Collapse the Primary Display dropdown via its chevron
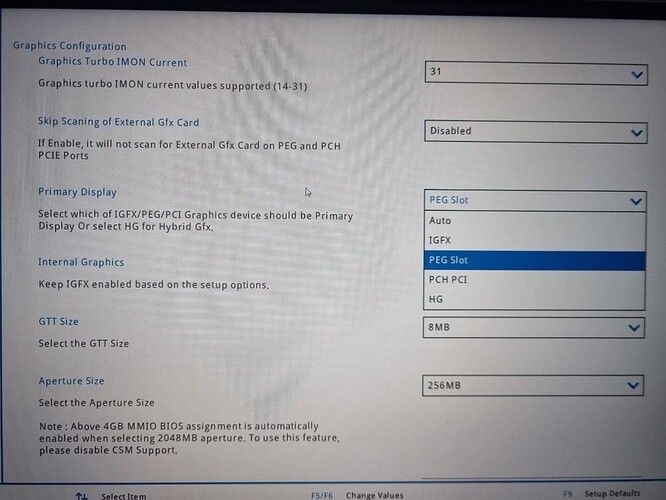Viewport: 666px width, 500px height. (638, 201)
